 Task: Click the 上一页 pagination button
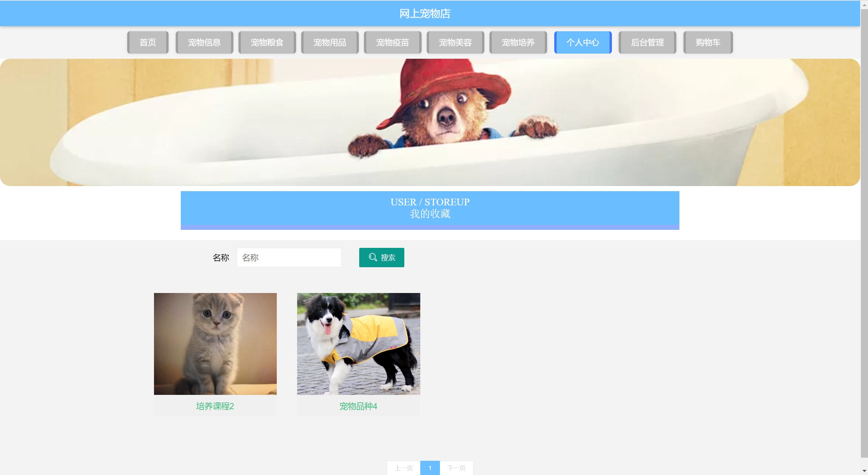coord(404,468)
